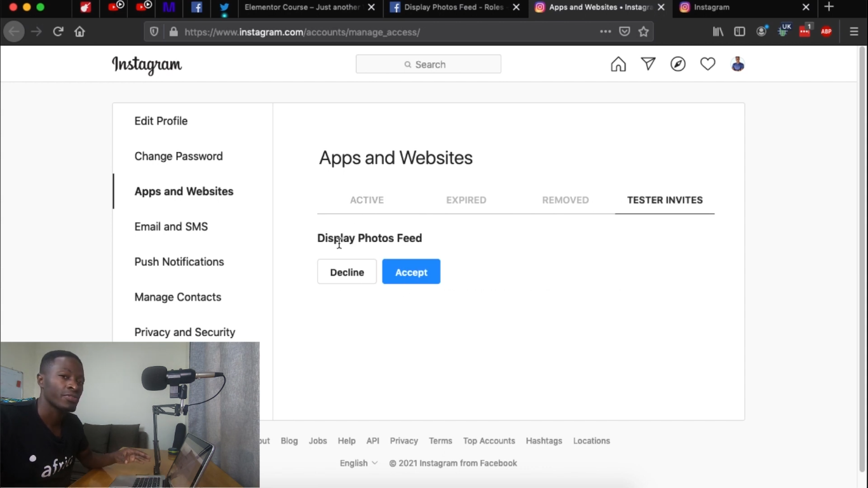Screen dimensions: 868x488
Task: Open the activity heart icon
Action: coord(708,64)
